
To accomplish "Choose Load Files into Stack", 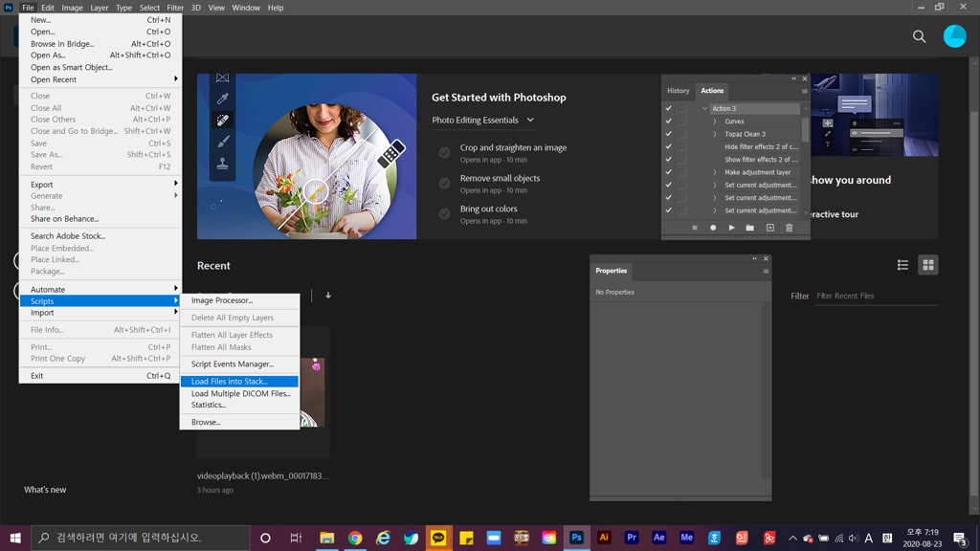I will (239, 381).
